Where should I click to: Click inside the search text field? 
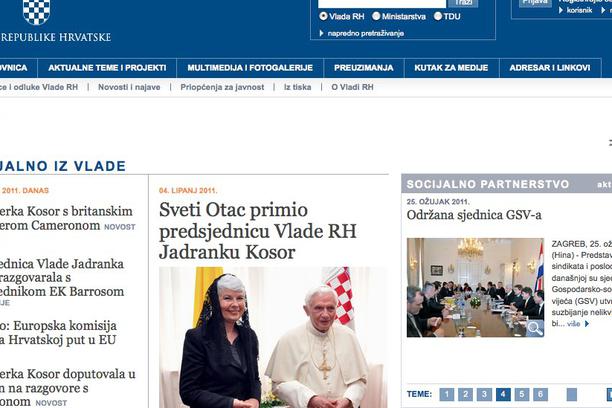click(x=382, y=3)
